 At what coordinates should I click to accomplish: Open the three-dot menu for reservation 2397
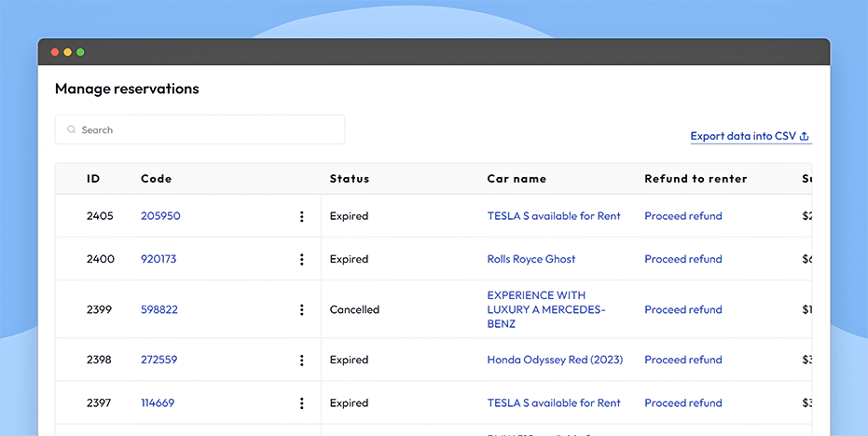coord(302,403)
